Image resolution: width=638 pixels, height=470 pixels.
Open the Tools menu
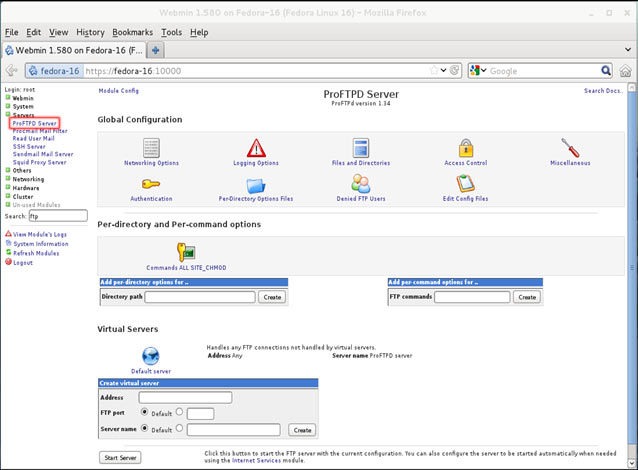pos(171,32)
